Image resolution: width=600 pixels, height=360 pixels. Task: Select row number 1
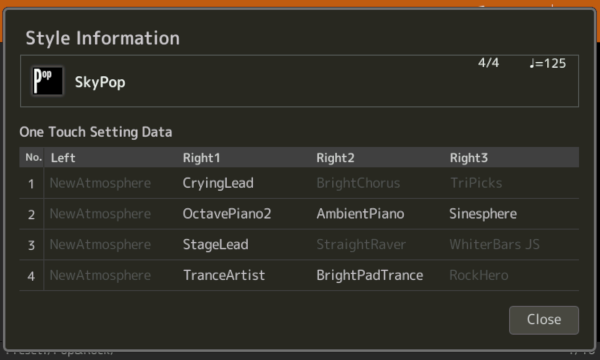coord(31,184)
